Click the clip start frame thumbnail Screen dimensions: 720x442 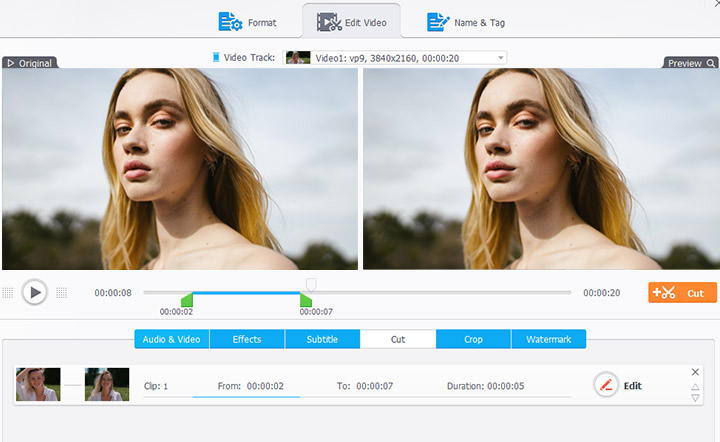coord(38,385)
